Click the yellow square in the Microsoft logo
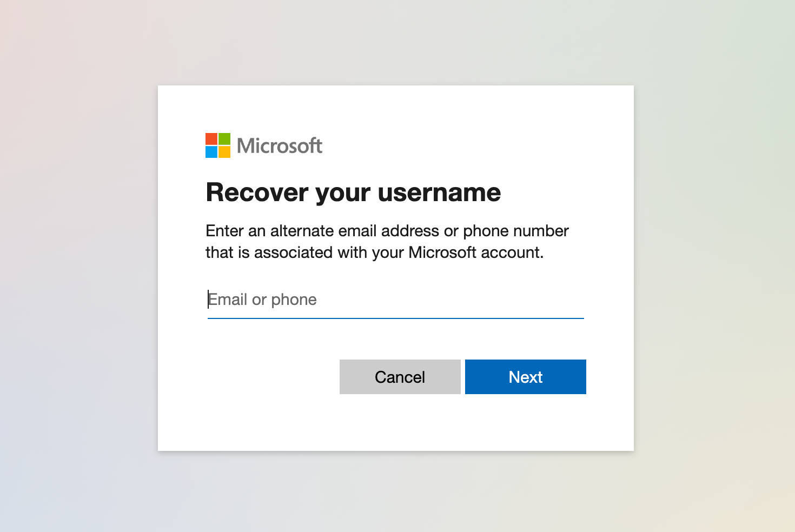This screenshot has width=795, height=532. (224, 151)
